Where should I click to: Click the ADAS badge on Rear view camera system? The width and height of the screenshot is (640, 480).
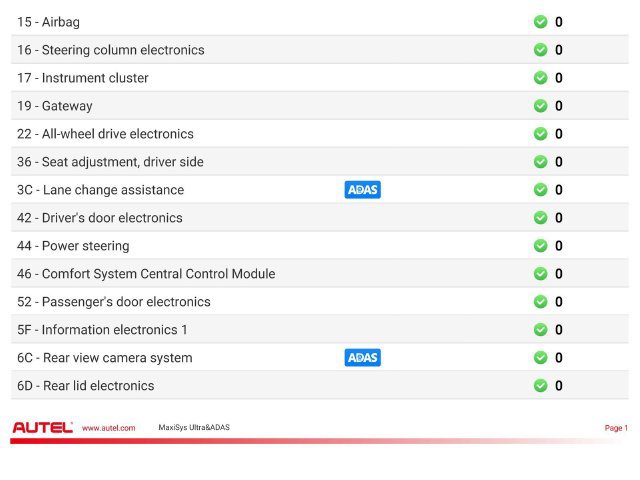pyautogui.click(x=362, y=358)
